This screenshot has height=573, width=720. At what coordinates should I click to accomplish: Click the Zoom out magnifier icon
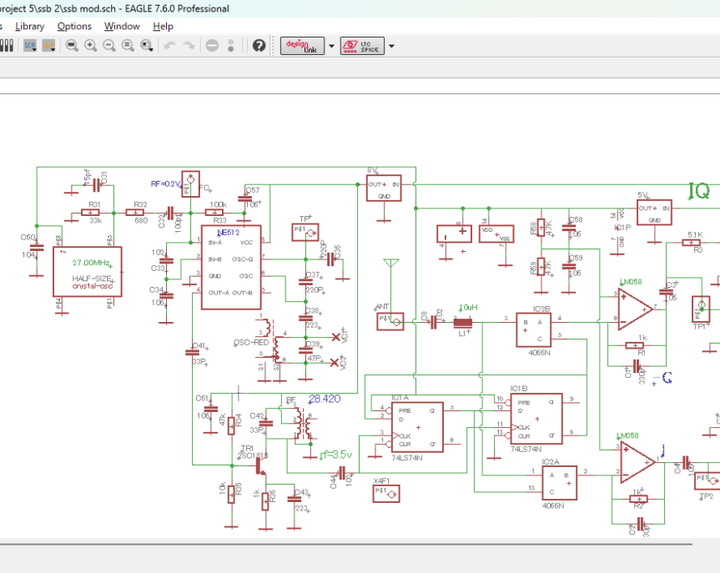[x=109, y=46]
